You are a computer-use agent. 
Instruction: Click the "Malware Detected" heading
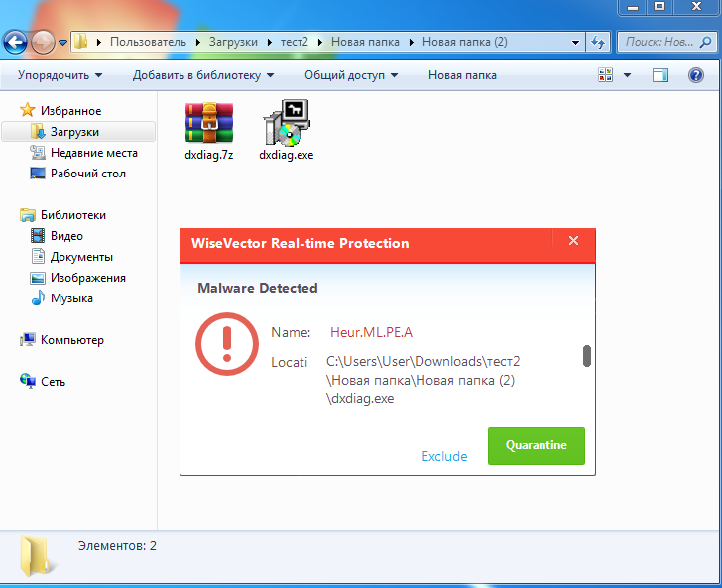tap(258, 288)
